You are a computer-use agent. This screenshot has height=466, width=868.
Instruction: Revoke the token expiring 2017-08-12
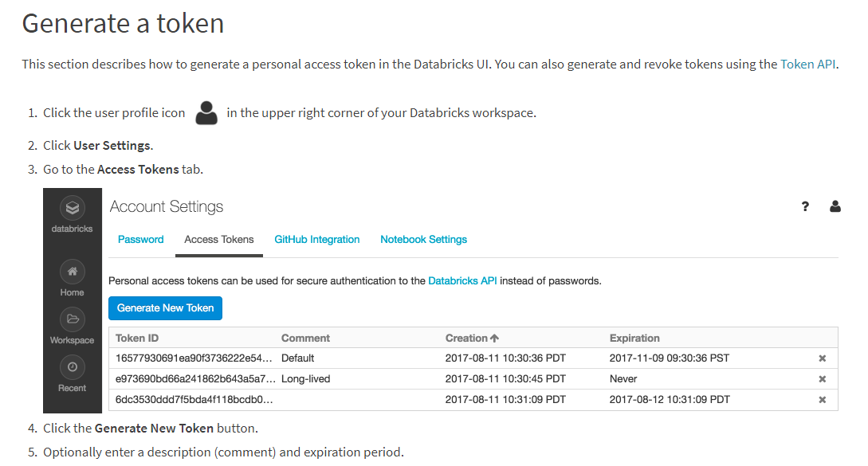point(823,400)
